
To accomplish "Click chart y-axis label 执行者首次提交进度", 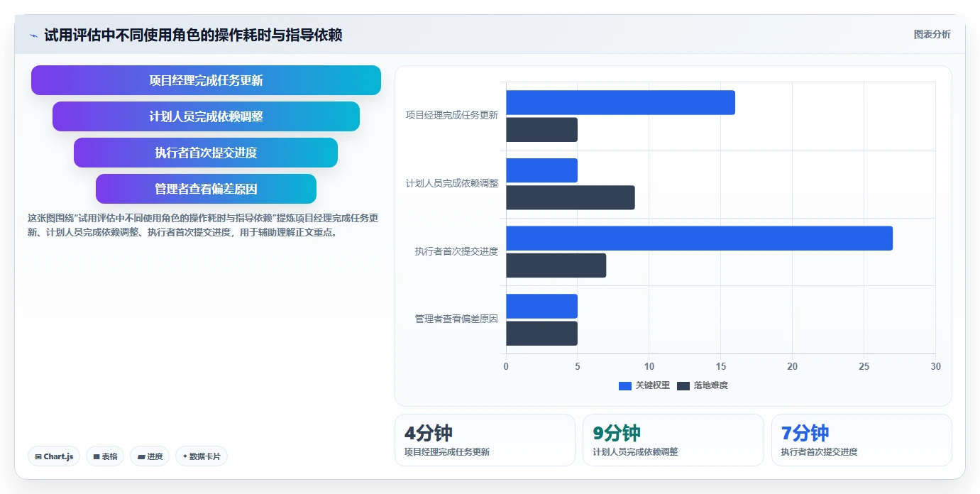I will pos(457,251).
